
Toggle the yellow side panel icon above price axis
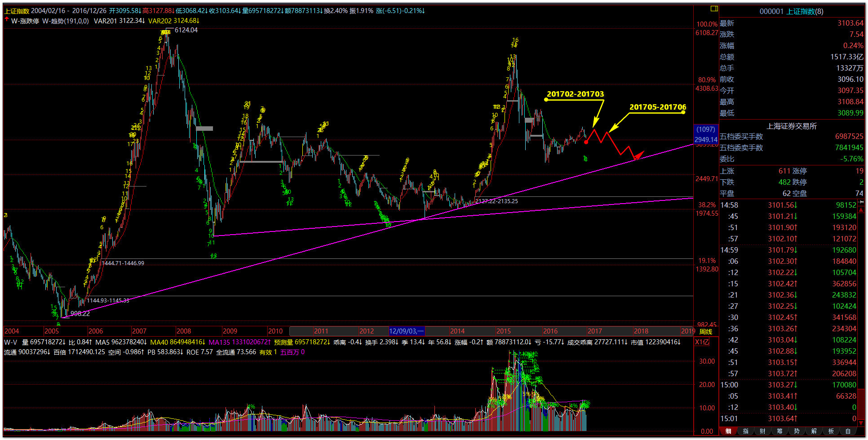click(x=714, y=9)
